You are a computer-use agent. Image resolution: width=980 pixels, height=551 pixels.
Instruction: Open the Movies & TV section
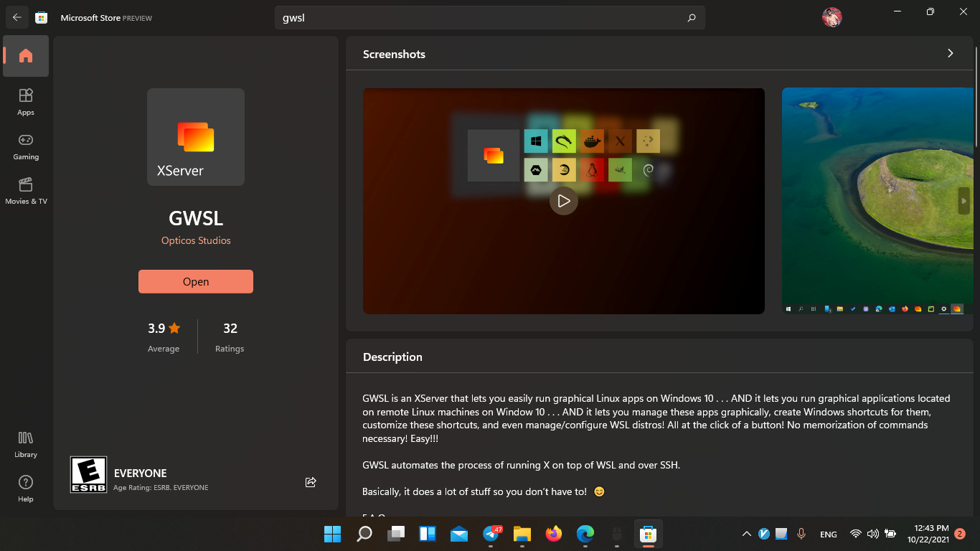tap(26, 190)
